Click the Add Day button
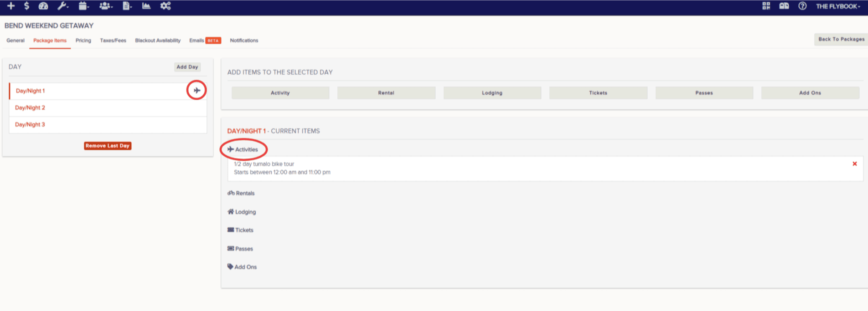 pos(187,67)
